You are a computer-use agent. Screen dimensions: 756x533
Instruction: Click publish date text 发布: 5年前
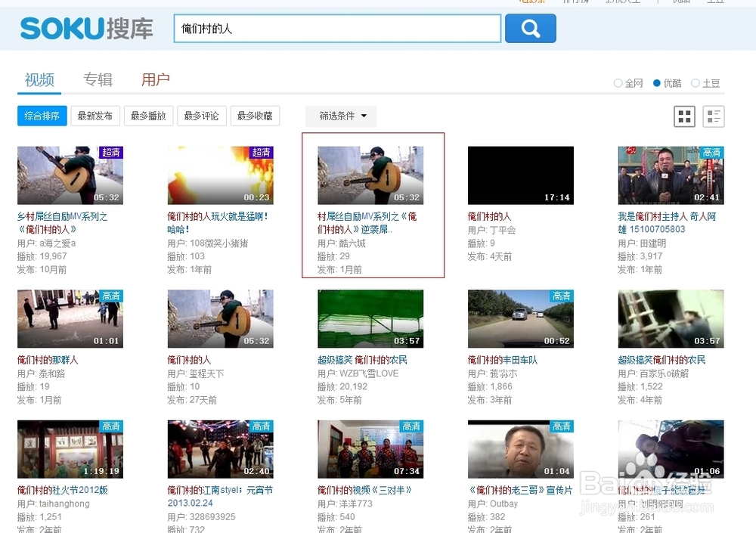(339, 400)
